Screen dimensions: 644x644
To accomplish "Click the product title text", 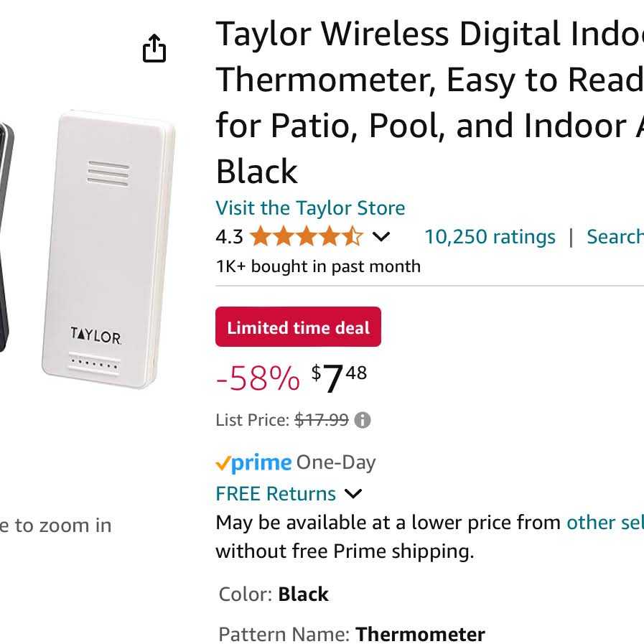I will (429, 103).
